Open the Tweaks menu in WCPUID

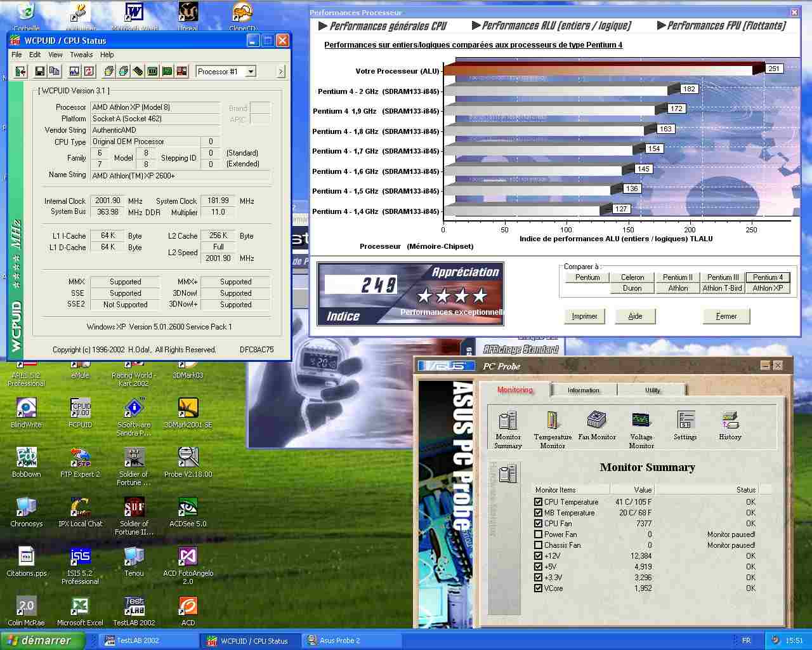(81, 55)
